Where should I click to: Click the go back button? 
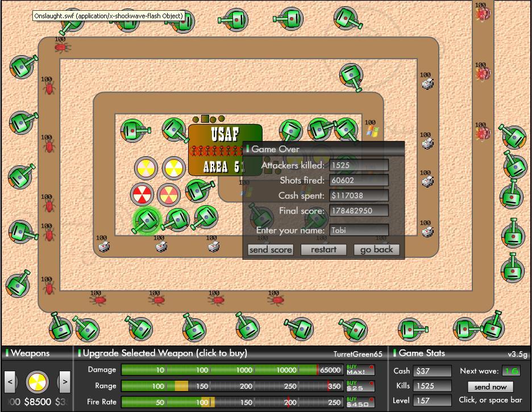pyautogui.click(x=376, y=249)
